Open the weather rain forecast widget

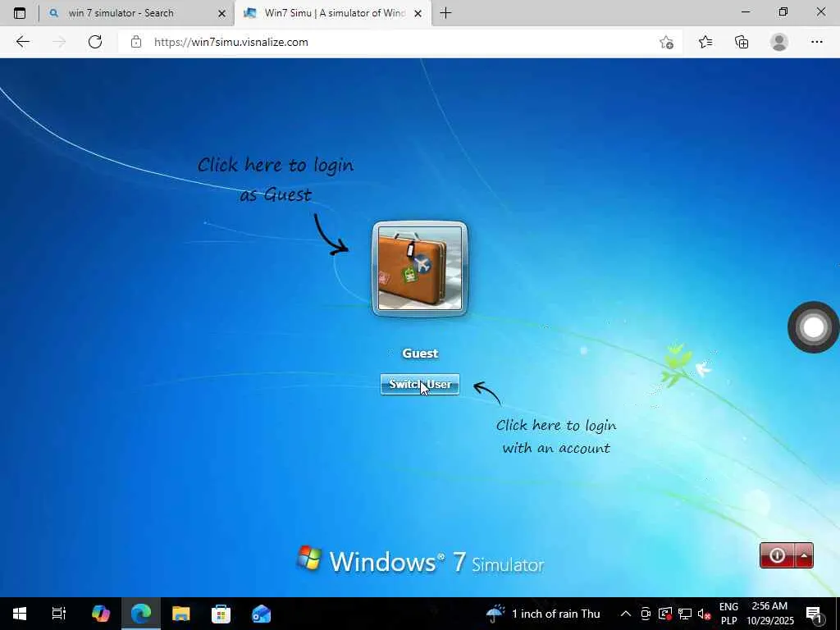click(x=543, y=614)
